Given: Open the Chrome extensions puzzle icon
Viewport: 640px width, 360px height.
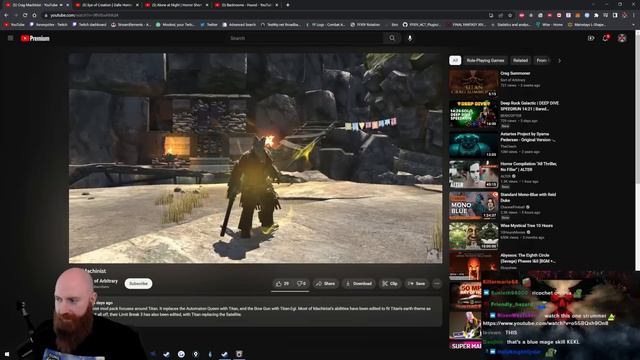Looking at the screenshot, I should (x=596, y=15).
